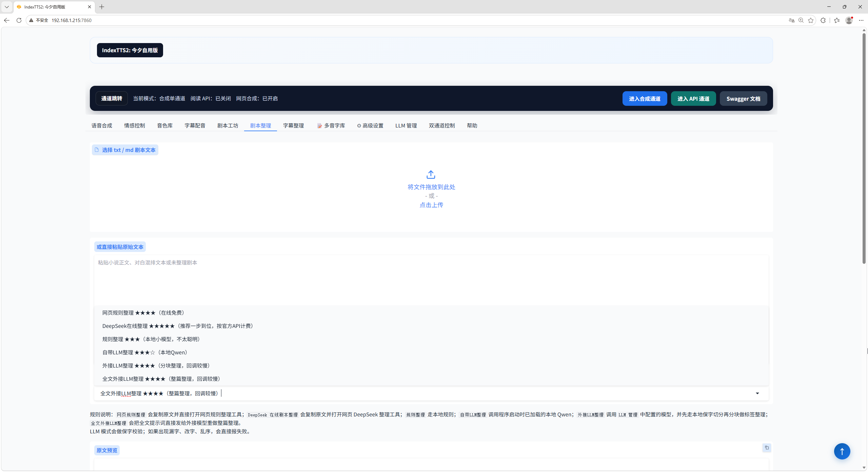Close the IndexTTS2 browser tab

click(90, 7)
